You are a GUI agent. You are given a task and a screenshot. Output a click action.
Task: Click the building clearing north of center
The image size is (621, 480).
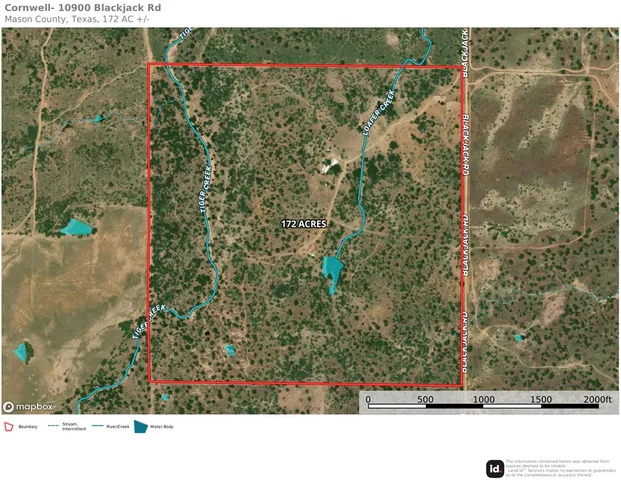click(329, 167)
